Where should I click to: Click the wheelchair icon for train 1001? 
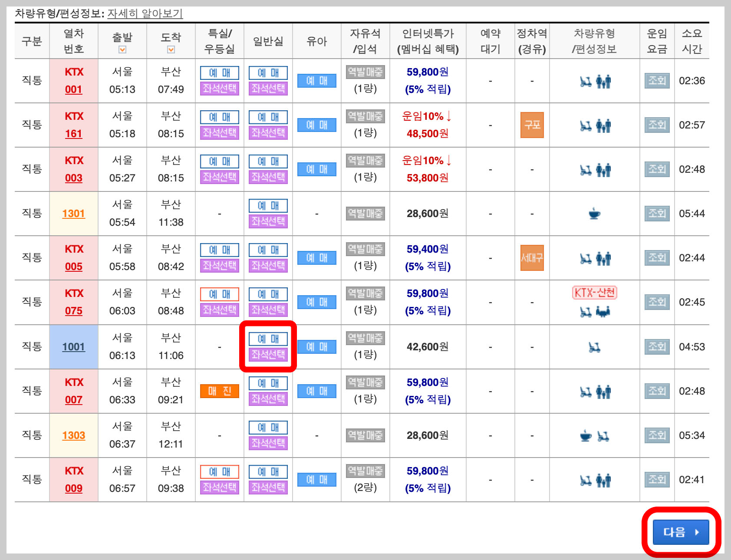click(x=594, y=346)
